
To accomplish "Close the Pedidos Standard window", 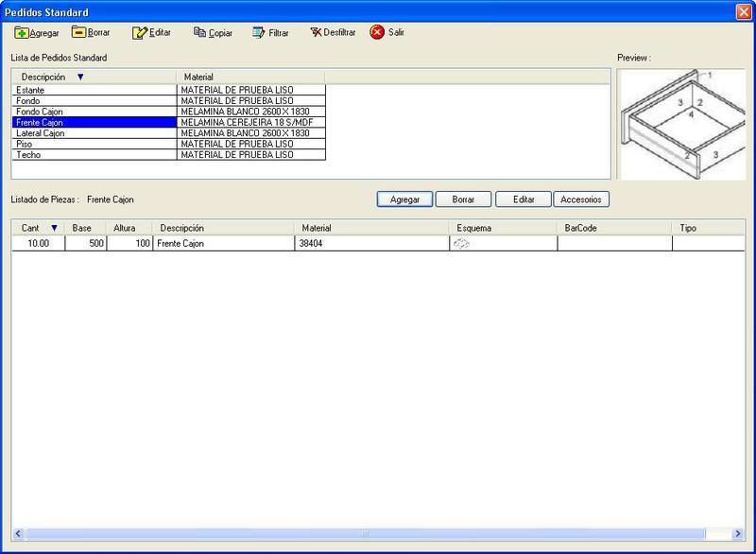I will pyautogui.click(x=744, y=11).
